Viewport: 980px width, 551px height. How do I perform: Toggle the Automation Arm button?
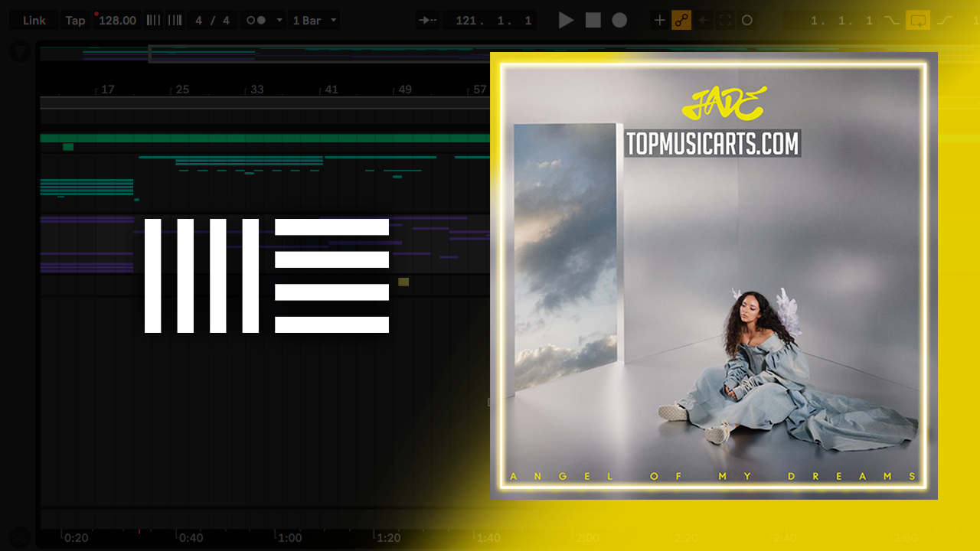681,21
